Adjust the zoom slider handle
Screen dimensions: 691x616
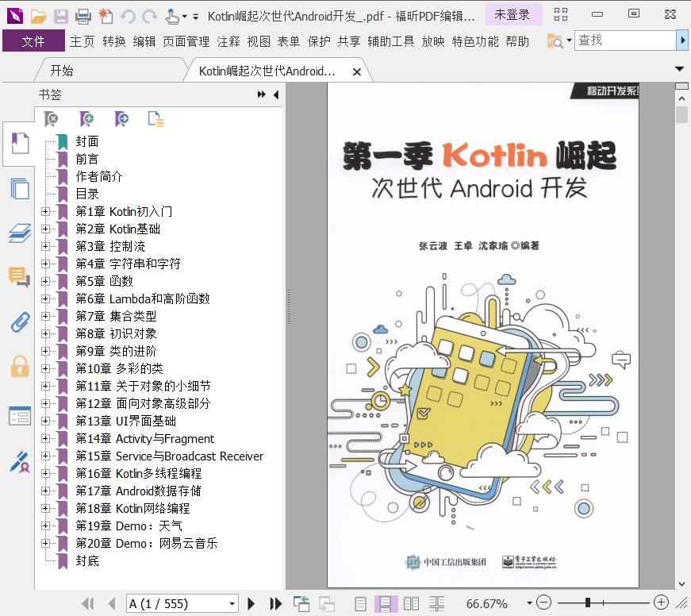click(587, 603)
